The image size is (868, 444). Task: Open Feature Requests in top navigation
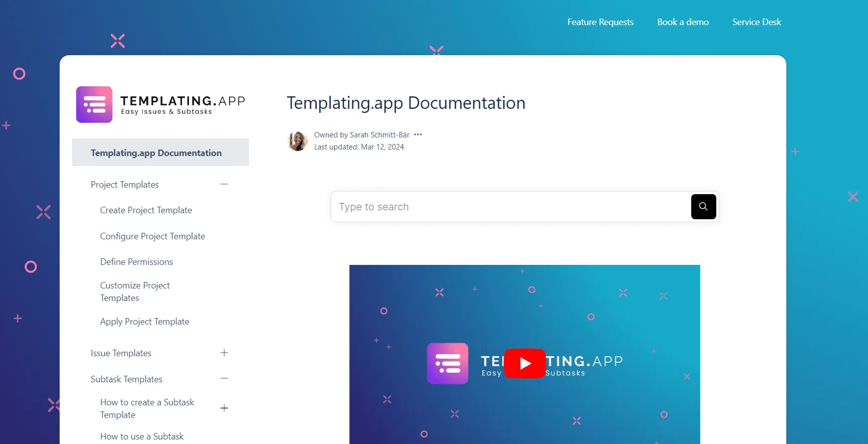(x=600, y=22)
